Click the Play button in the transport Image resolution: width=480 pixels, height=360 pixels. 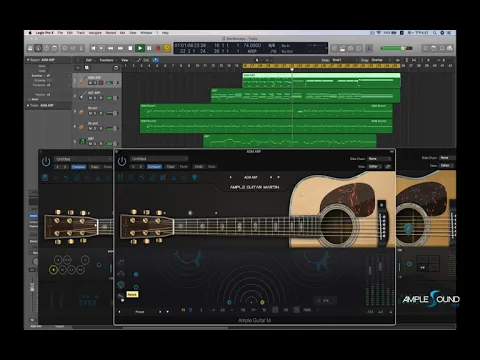coord(140,48)
